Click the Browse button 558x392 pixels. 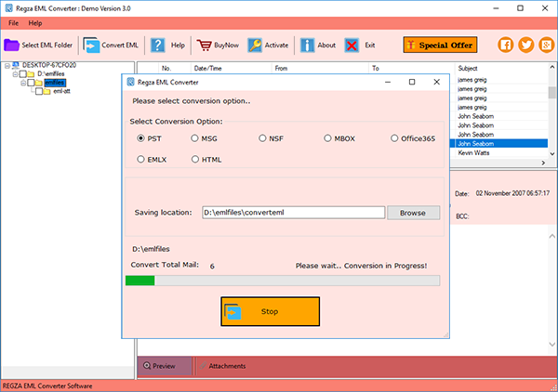[413, 213]
